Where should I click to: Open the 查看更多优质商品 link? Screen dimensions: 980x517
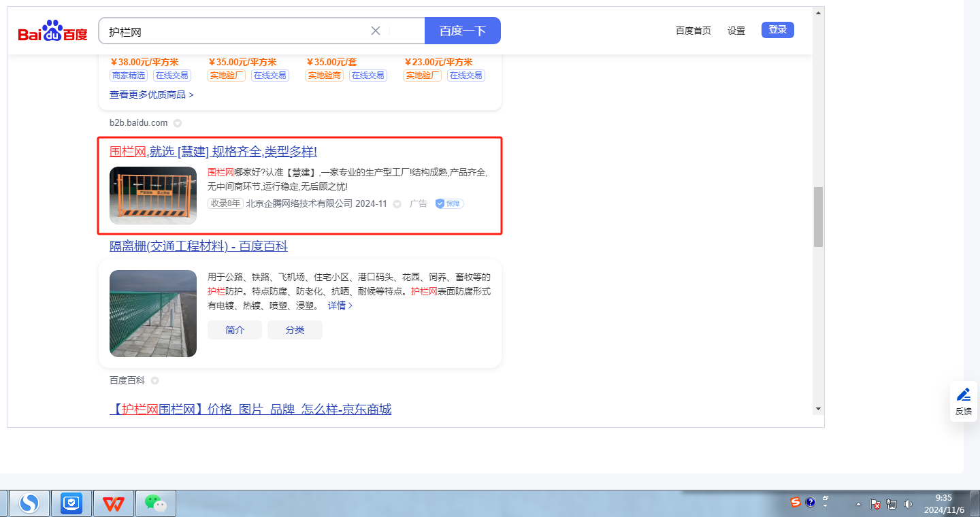click(152, 95)
